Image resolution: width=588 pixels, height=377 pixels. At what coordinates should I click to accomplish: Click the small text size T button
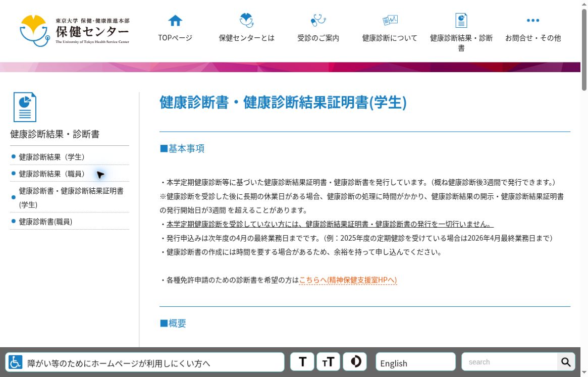pyautogui.click(x=302, y=362)
